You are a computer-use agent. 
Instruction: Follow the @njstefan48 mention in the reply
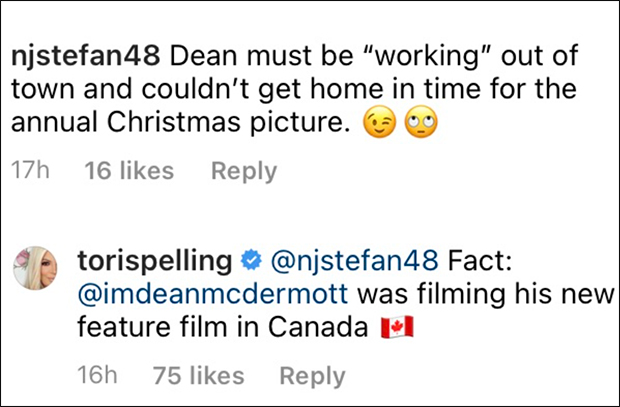(355, 261)
